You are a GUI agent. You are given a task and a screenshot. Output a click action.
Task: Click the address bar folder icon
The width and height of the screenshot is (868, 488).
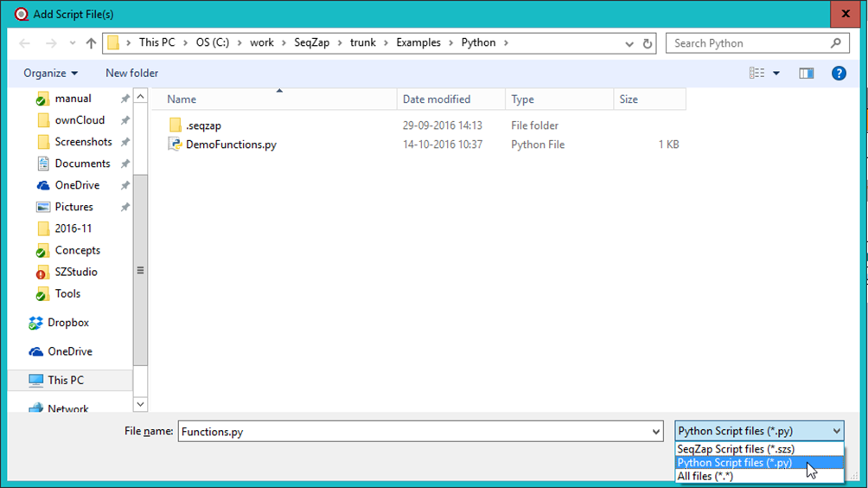(x=113, y=42)
